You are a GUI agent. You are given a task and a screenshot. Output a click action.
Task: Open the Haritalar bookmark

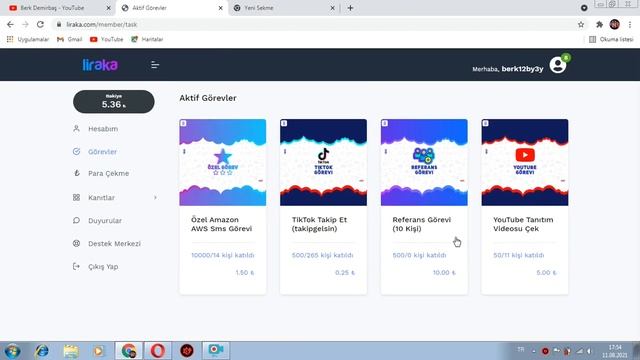(x=147, y=39)
